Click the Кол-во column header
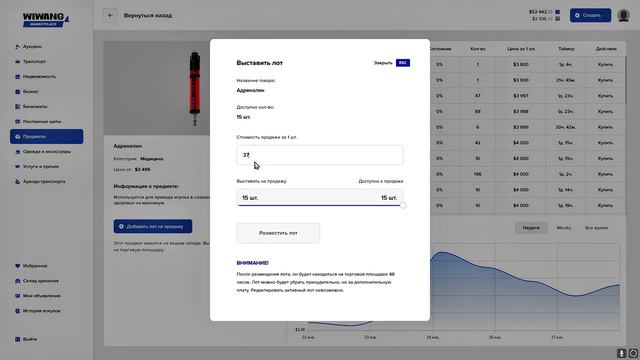This screenshot has width=640, height=360. [478, 49]
